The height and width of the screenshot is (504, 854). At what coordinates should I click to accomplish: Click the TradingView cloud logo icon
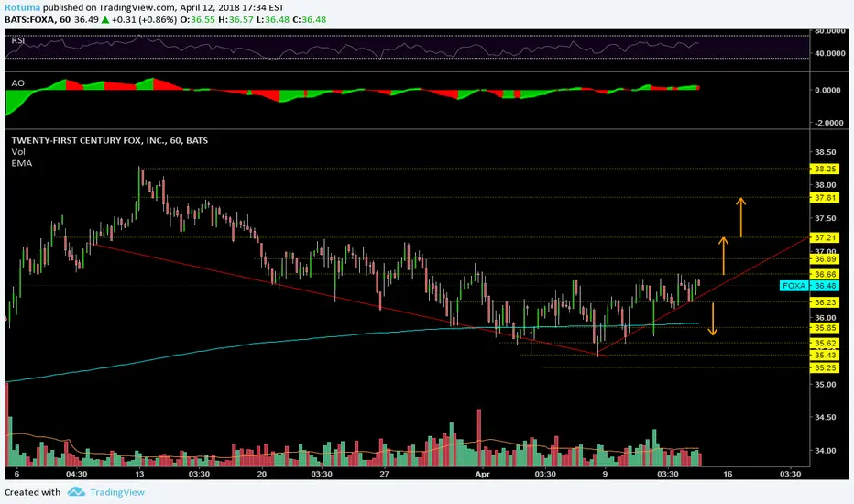[76, 492]
